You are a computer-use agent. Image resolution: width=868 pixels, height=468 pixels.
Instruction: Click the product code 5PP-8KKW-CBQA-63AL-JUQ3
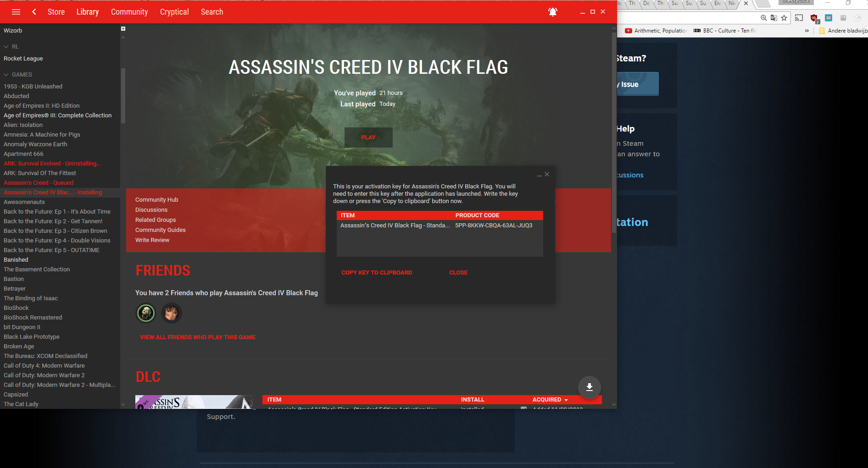pos(494,226)
